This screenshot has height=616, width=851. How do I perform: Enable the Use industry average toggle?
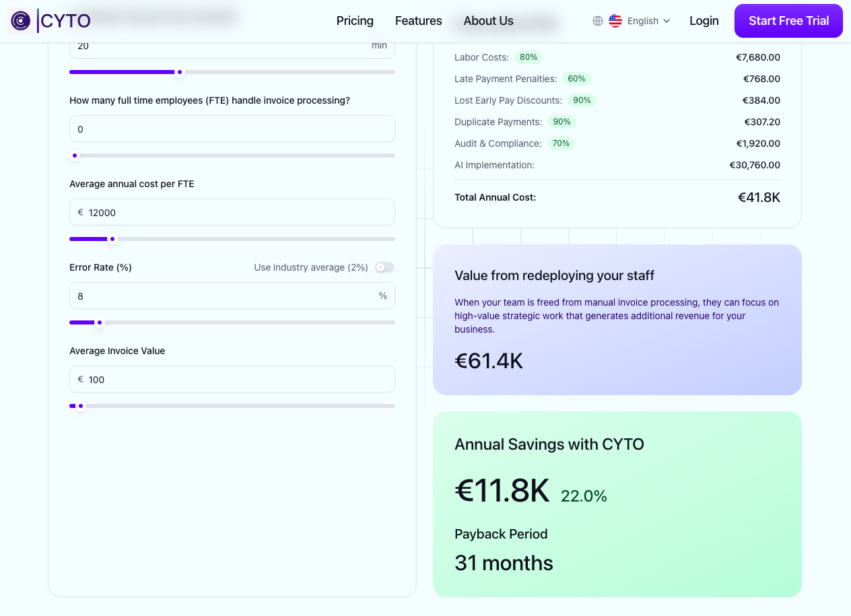[x=384, y=267]
